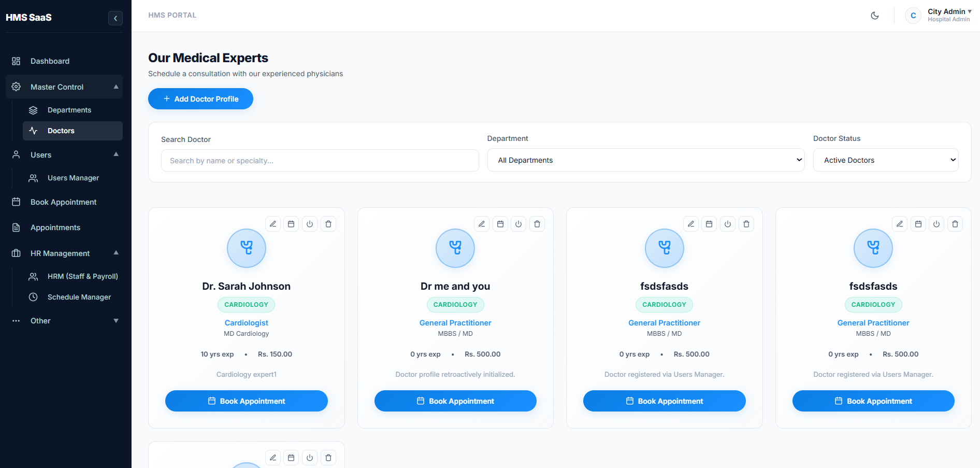Toggle power status for Dr me and you
Image resolution: width=980 pixels, height=468 pixels.
(x=518, y=224)
